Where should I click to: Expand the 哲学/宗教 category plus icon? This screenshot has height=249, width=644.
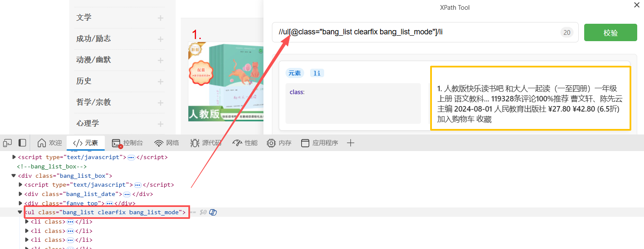(160, 103)
